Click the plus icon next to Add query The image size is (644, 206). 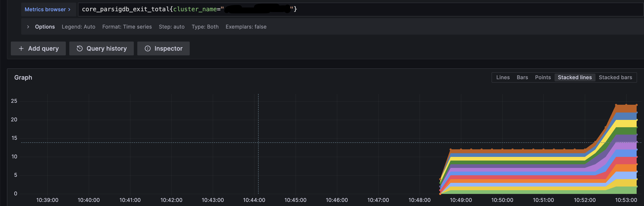coord(21,48)
